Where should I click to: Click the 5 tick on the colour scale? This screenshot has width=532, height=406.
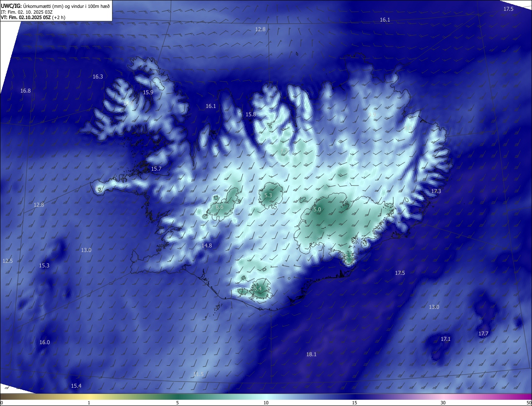point(177,403)
